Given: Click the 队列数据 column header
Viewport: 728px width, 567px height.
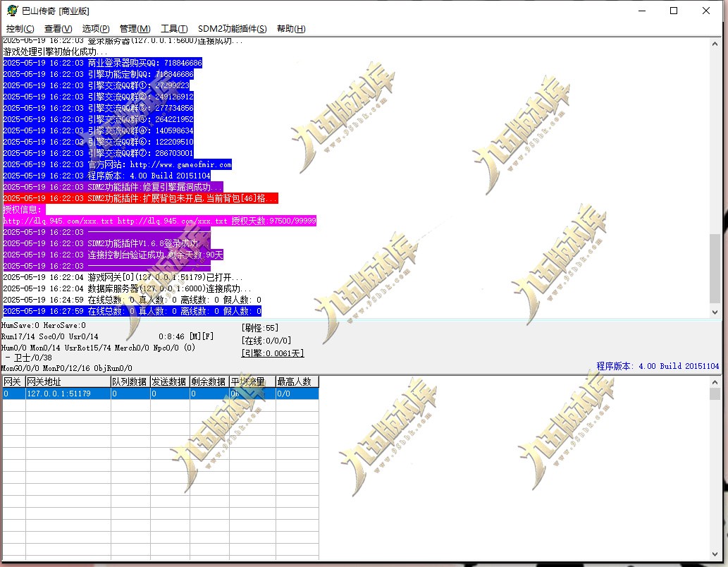Looking at the screenshot, I should point(130,382).
